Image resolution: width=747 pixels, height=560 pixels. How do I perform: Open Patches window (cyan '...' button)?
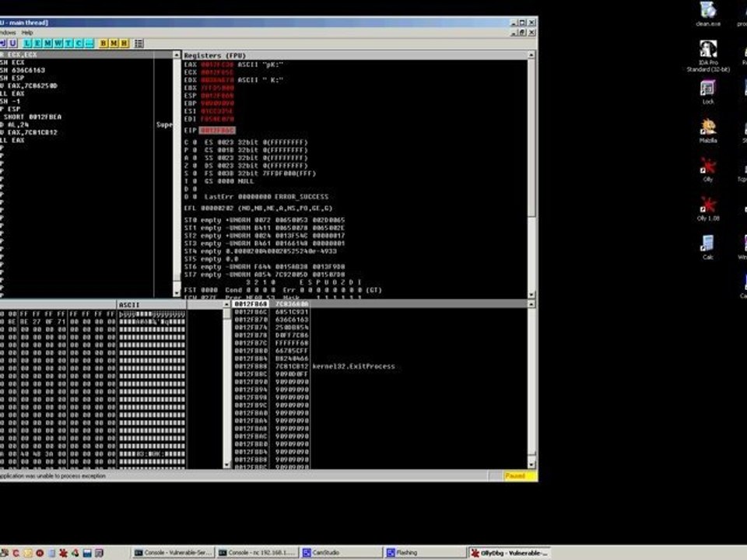tap(89, 44)
